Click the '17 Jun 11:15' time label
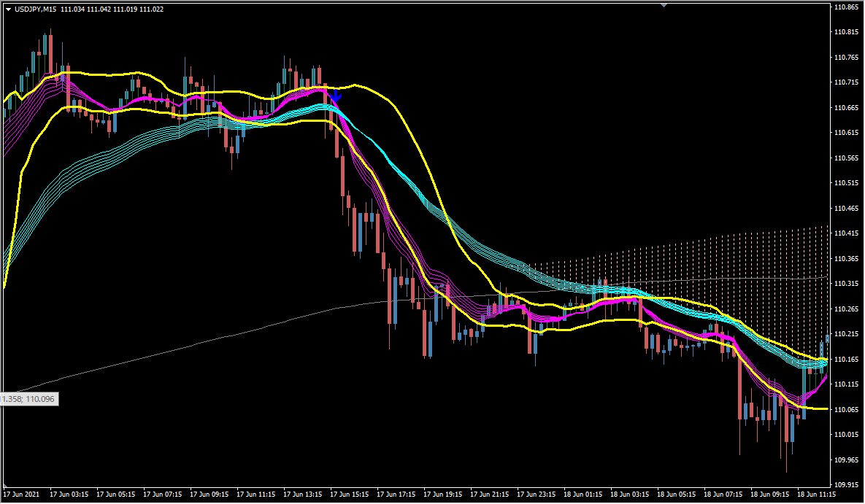 256,495
